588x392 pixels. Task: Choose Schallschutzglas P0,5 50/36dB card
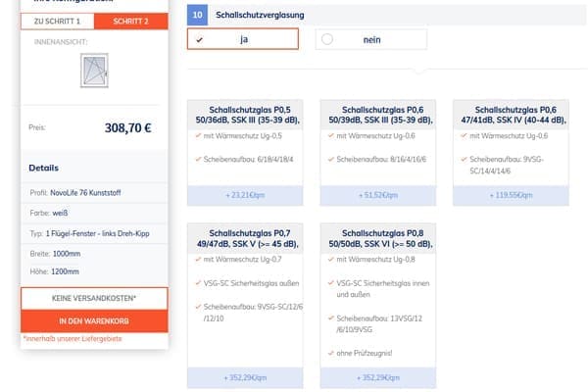[x=242, y=113]
